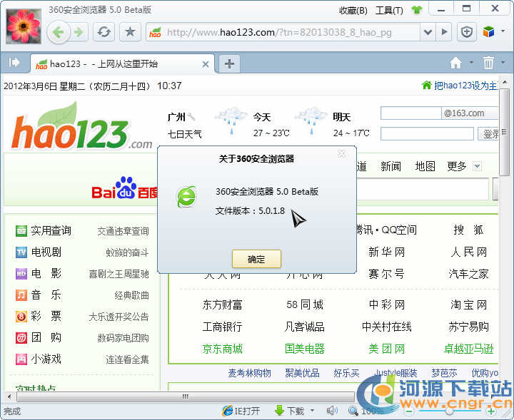Open address bar history dropdown arrow
The image size is (514, 420).
tap(428, 32)
